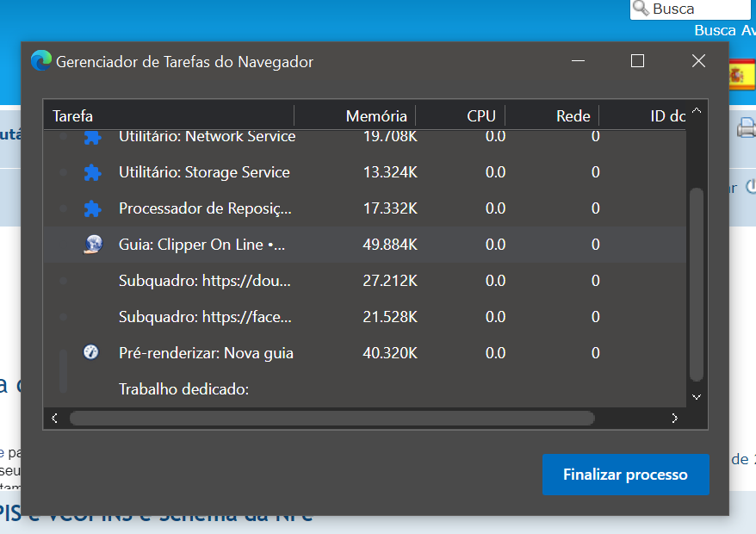This screenshot has width=756, height=534.
Task: Sort by the Tarefa column header
Action: [x=73, y=116]
